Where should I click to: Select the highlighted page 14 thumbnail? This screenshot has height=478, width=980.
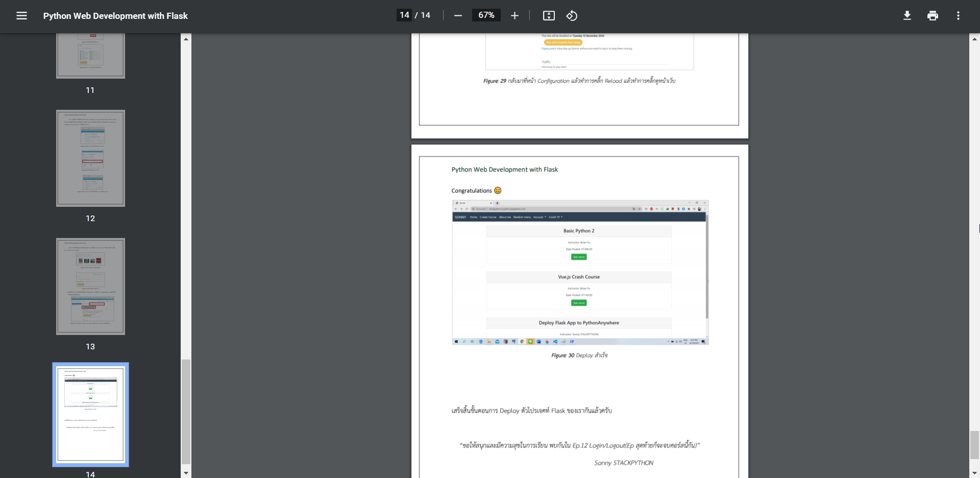click(x=90, y=415)
